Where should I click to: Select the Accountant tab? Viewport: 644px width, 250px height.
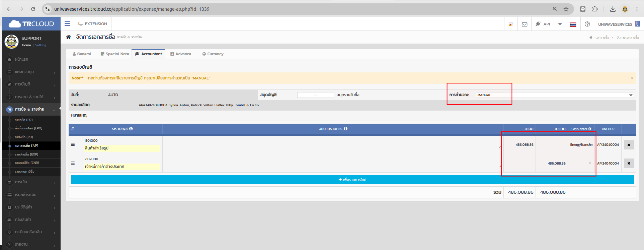coord(148,54)
